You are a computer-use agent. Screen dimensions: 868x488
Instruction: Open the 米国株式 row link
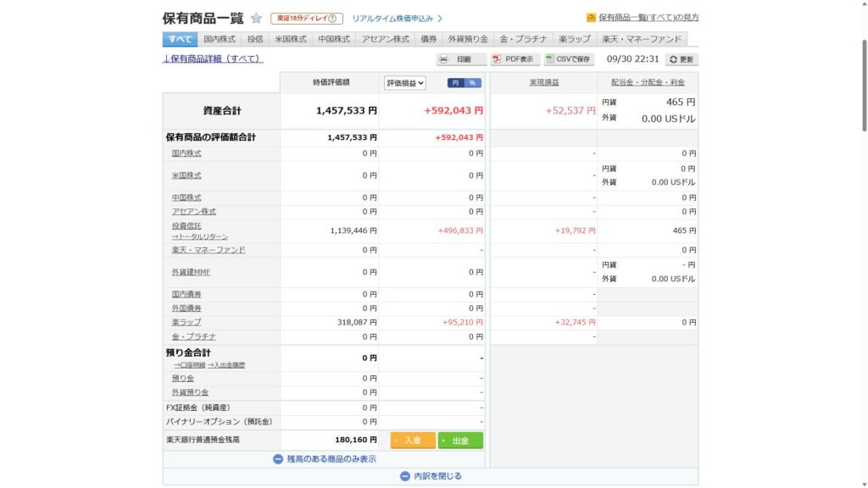pyautogui.click(x=186, y=175)
